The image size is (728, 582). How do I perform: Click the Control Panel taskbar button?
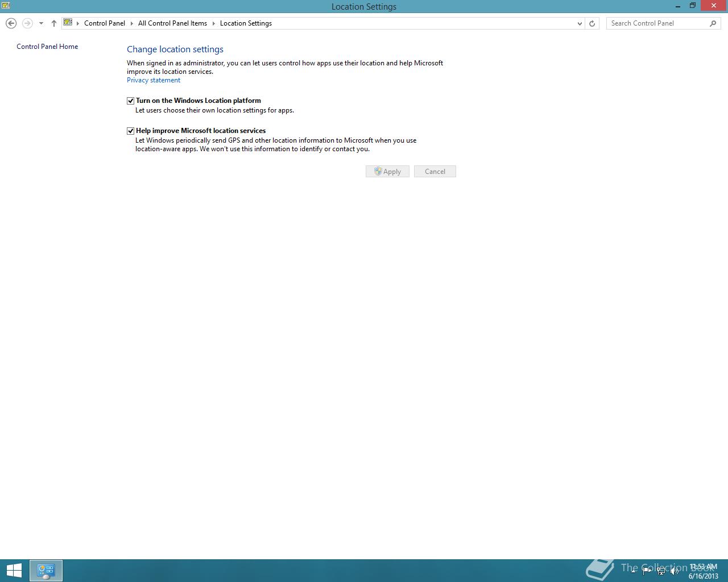(46, 571)
